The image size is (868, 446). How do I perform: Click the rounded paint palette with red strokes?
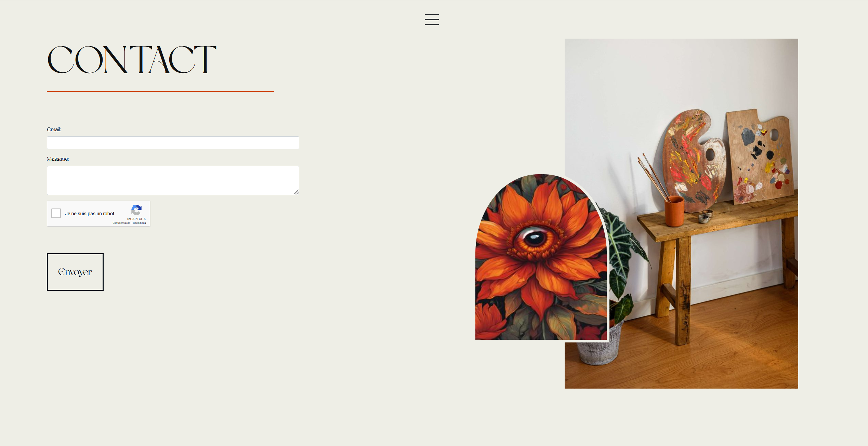click(694, 160)
